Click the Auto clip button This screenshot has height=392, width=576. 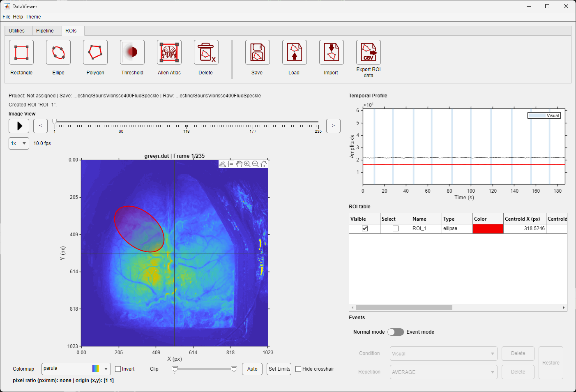coord(252,369)
